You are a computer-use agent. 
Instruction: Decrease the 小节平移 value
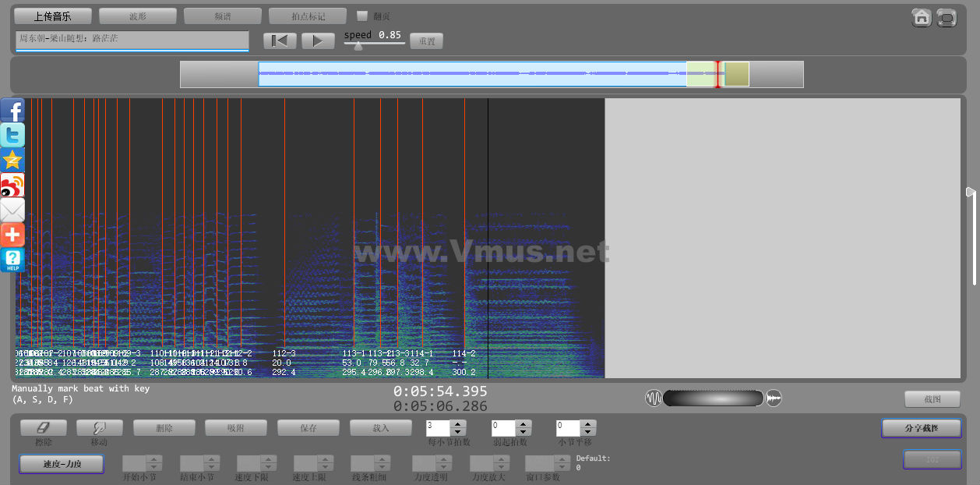coord(589,432)
